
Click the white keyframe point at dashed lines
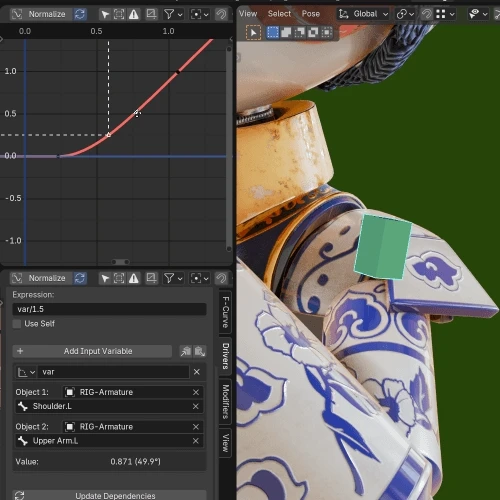[108, 135]
